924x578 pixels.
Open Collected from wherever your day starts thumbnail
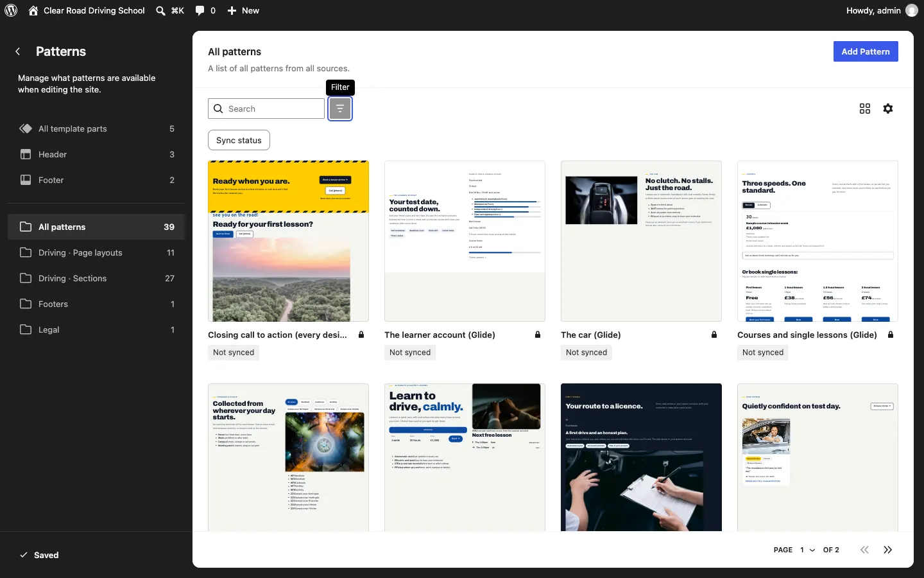(x=288, y=457)
